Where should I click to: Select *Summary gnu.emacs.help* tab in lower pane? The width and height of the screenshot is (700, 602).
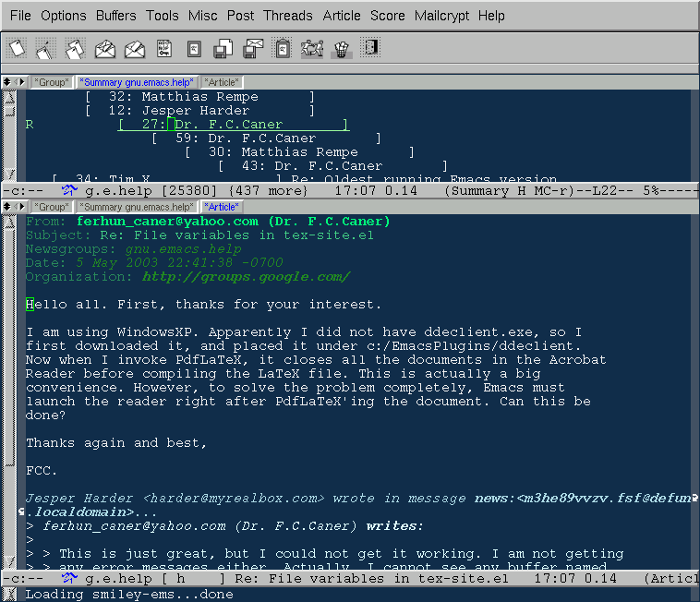pyautogui.click(x=137, y=207)
